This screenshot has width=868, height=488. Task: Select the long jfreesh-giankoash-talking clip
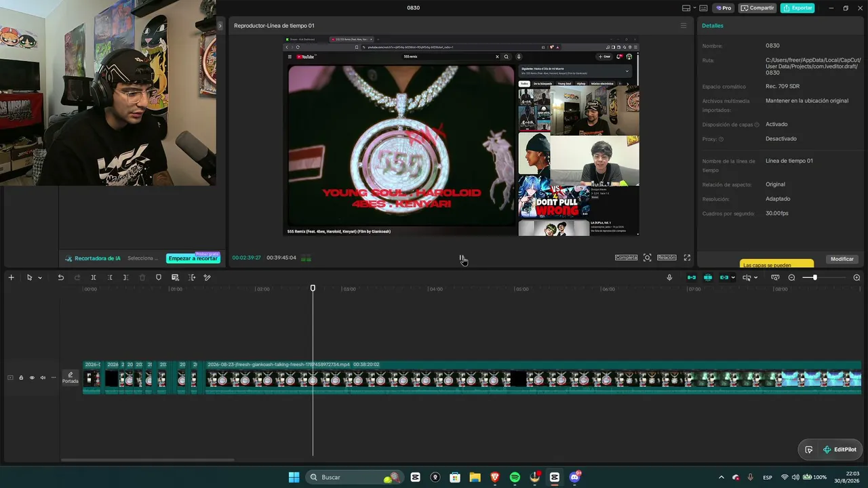pos(533,377)
